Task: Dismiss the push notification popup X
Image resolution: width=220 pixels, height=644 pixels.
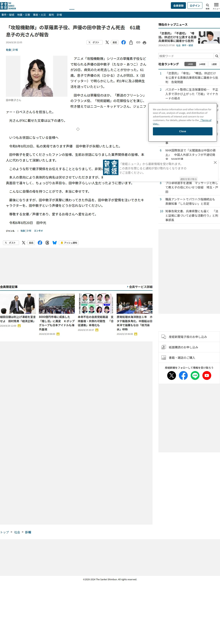Action: pos(215,162)
